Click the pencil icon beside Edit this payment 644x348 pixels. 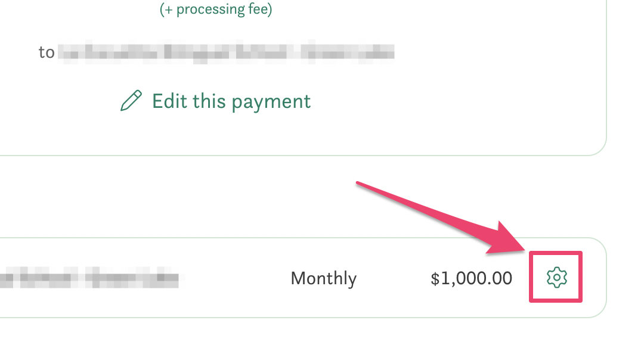pos(131,101)
